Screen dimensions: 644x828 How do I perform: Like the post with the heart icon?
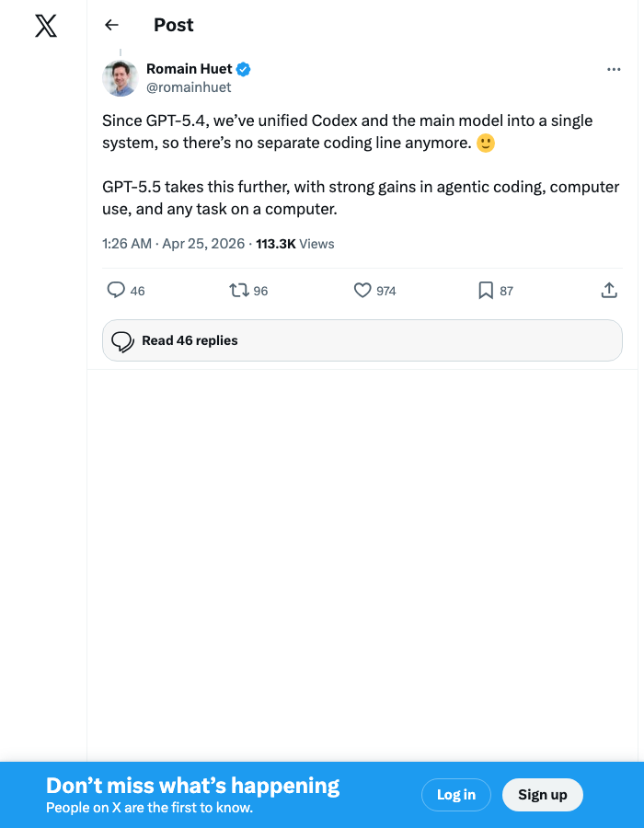(x=362, y=291)
